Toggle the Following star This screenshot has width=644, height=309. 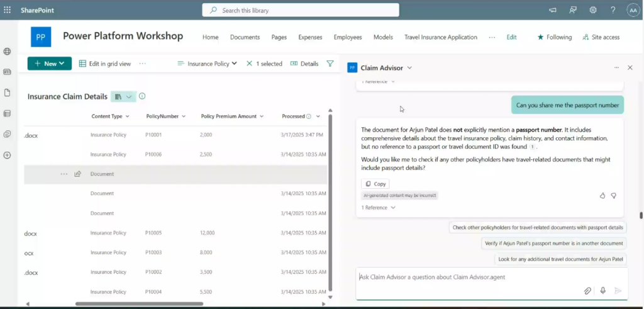pos(540,37)
